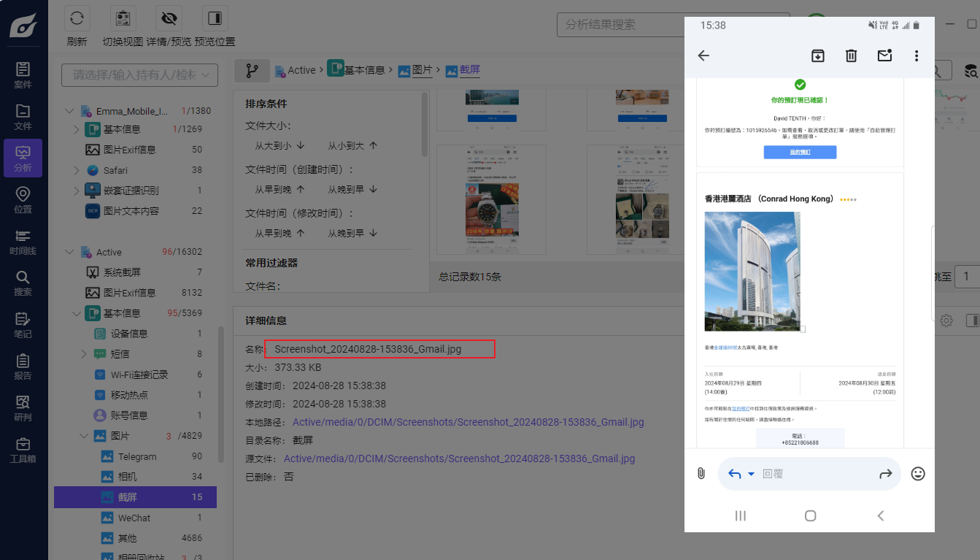
Task: Open the 工具箱 section in sidebar
Action: [x=23, y=450]
